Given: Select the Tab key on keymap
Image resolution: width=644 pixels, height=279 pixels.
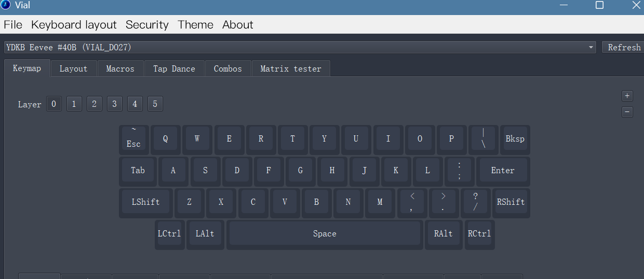Looking at the screenshot, I should pos(138,171).
